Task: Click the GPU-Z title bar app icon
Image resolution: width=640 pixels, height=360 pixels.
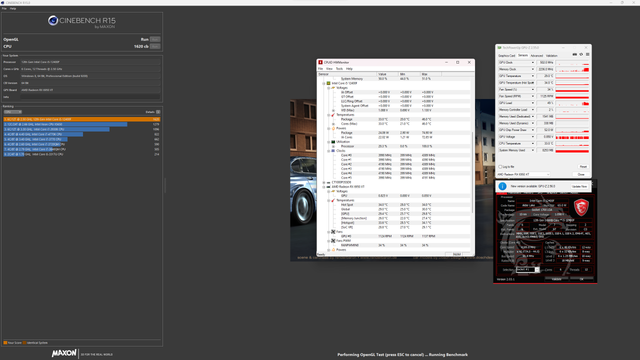Action: click(499, 48)
